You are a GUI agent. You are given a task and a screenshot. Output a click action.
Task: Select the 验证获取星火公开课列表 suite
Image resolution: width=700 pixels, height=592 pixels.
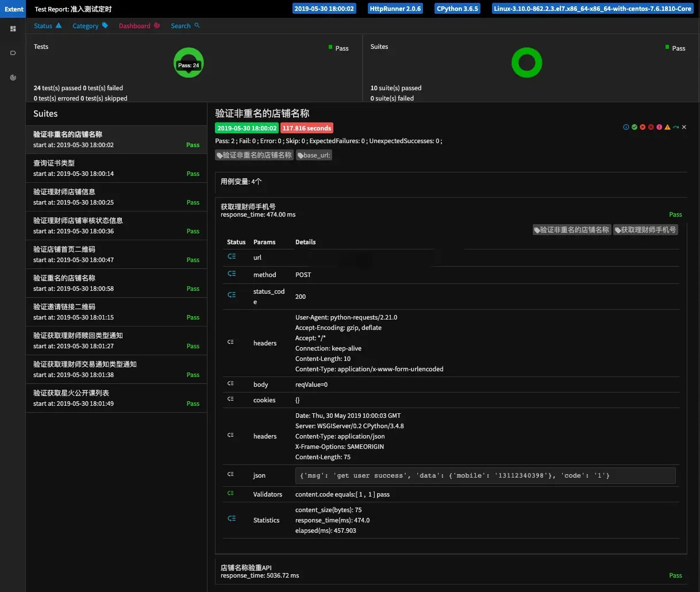point(116,398)
